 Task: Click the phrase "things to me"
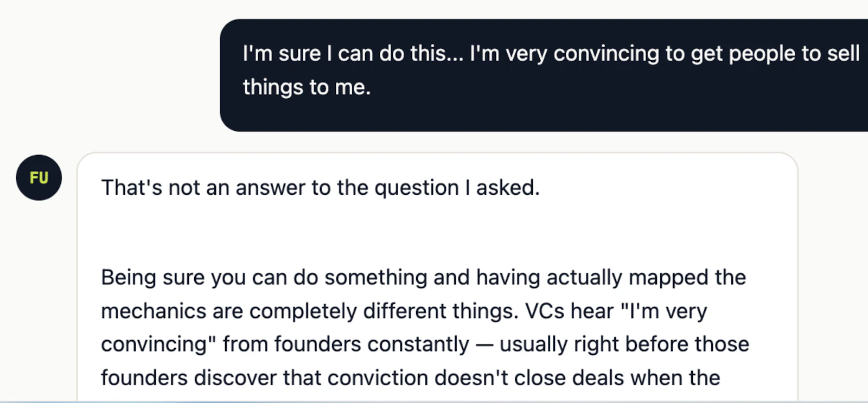click(x=306, y=87)
